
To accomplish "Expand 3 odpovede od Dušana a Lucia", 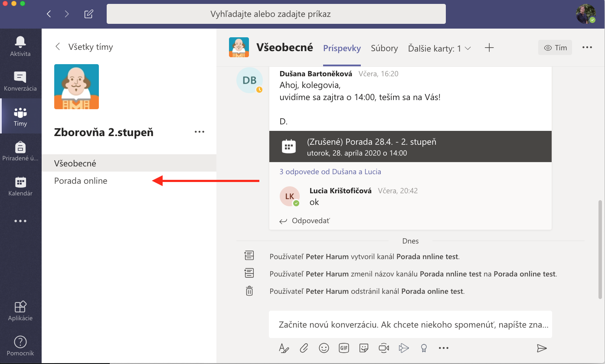I will pos(330,172).
